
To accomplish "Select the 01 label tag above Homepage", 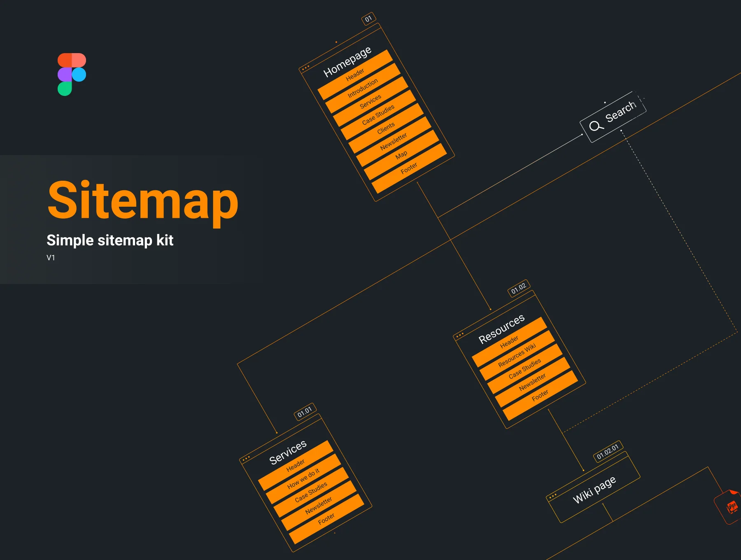I will click(368, 19).
